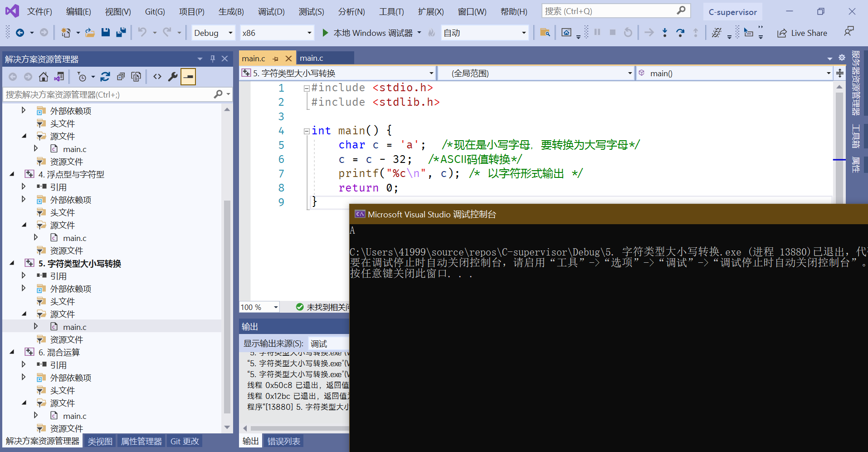Click the restart debugging icon
Viewport: 868px width, 452px height.
pos(628,33)
